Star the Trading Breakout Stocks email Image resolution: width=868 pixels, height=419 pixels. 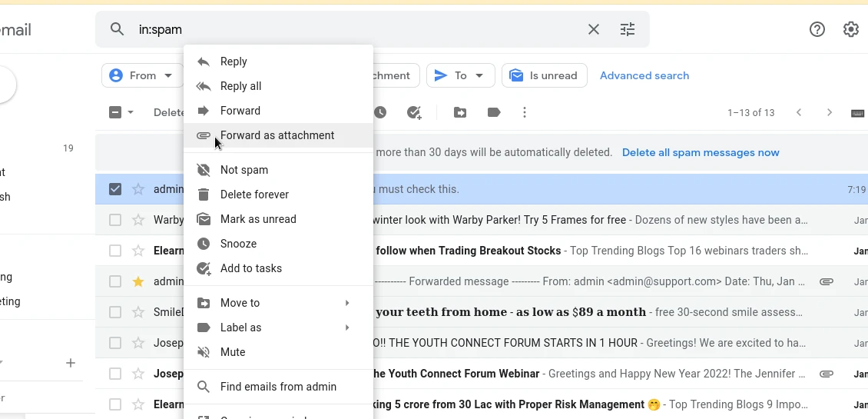click(x=138, y=251)
